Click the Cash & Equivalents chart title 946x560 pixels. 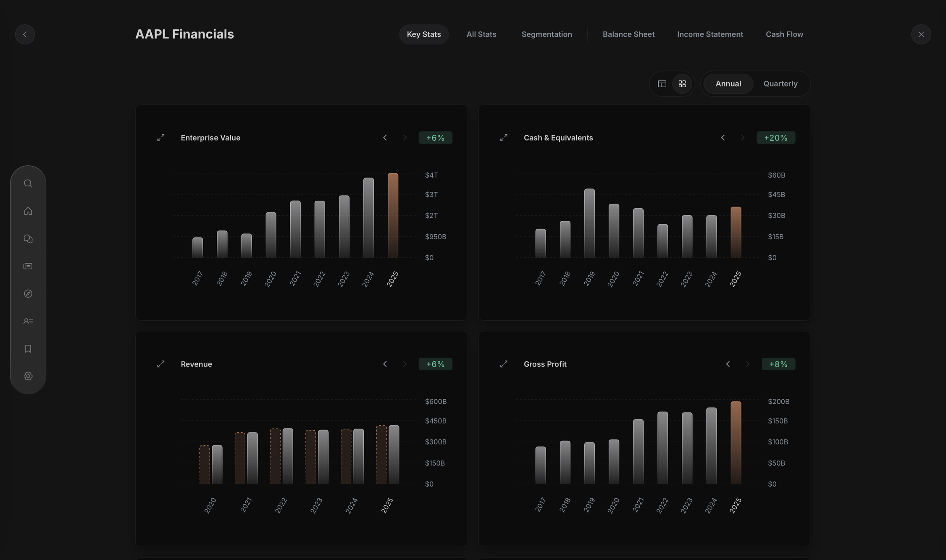[x=558, y=138]
